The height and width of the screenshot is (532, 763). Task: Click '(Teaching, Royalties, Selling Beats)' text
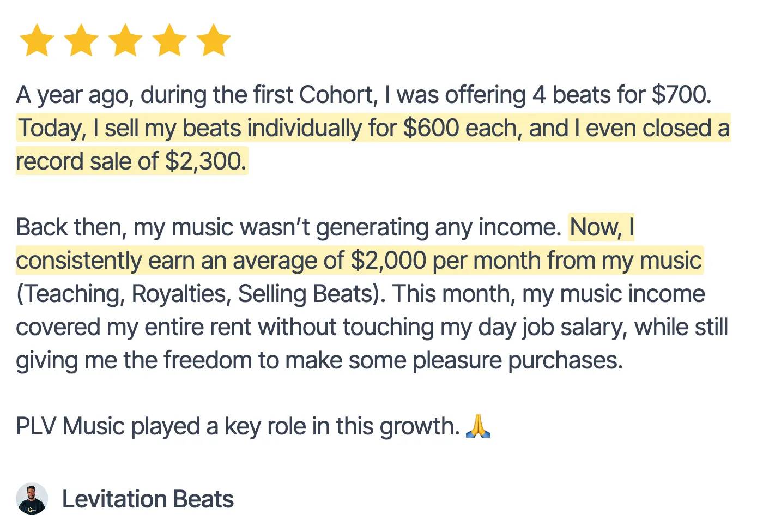coord(201,294)
